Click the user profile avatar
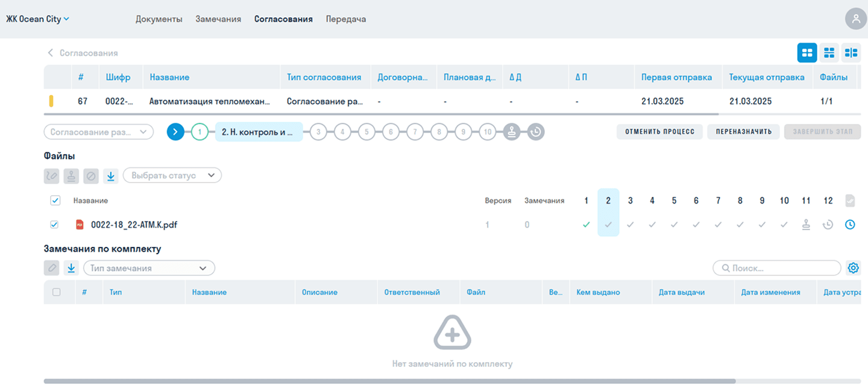 pos(855,19)
